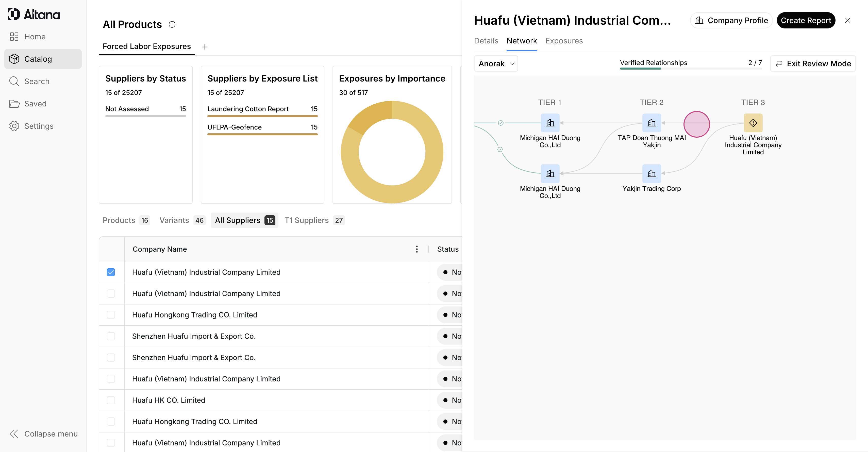The width and height of the screenshot is (868, 452).
Task: Select the Yakjin Trading Corp building node
Action: (x=651, y=174)
